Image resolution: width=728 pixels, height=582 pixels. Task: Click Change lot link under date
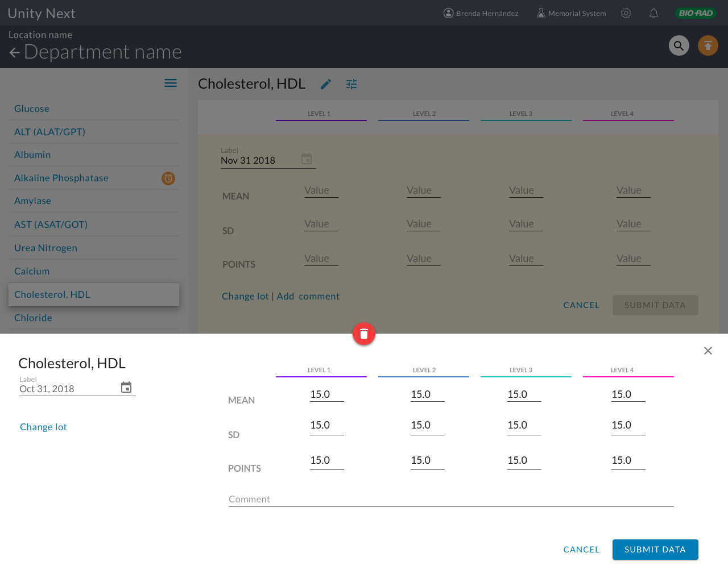click(43, 427)
